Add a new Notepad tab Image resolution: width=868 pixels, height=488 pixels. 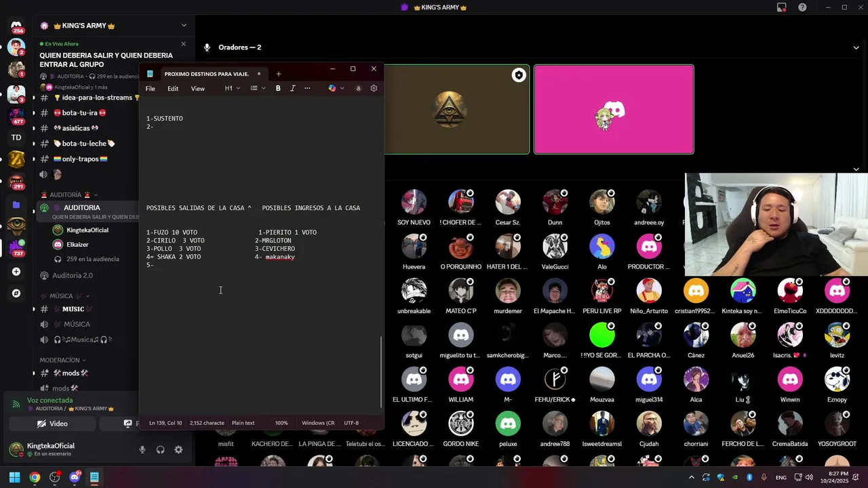point(278,74)
